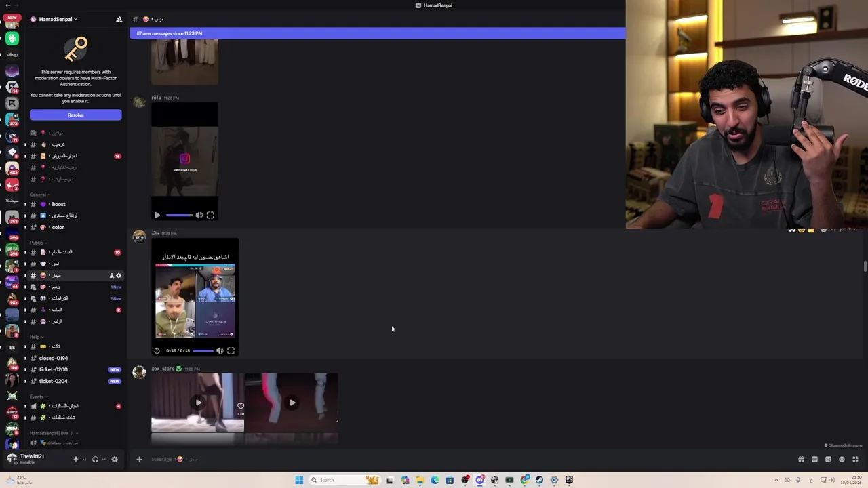Open User Settings gear icon

[115, 459]
